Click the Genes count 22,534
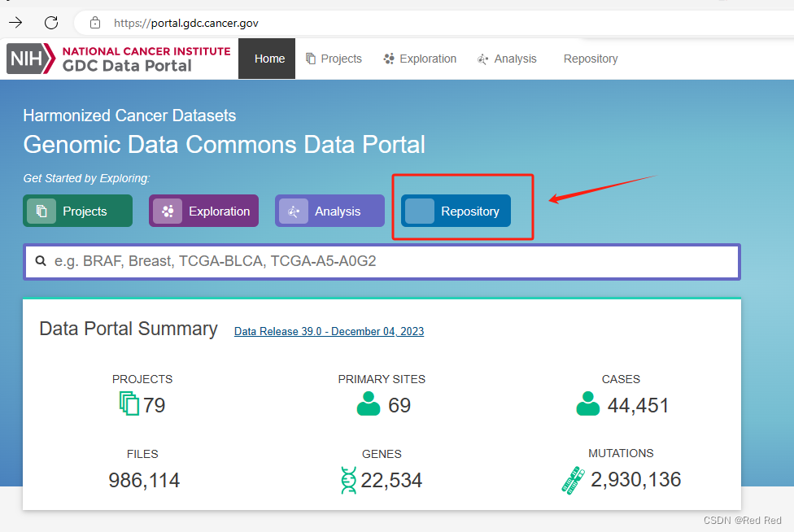 391,481
